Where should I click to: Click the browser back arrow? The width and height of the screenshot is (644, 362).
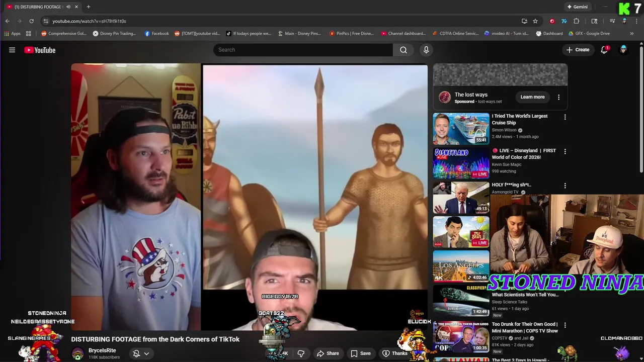(x=7, y=21)
